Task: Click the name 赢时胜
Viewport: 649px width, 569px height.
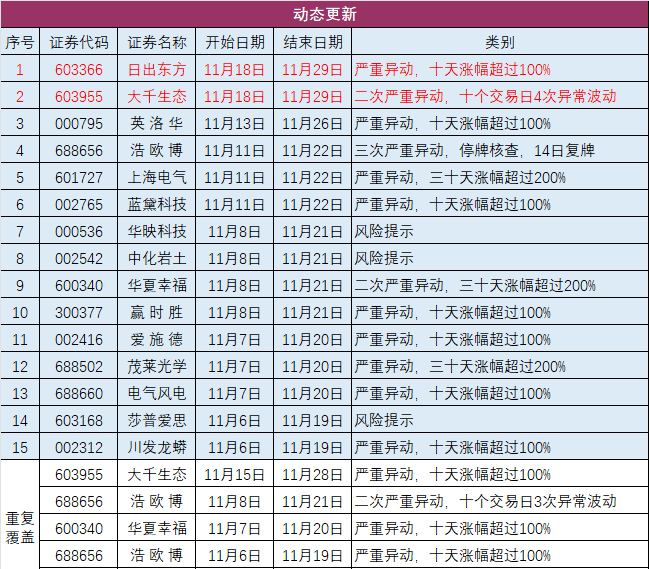Action: point(156,312)
